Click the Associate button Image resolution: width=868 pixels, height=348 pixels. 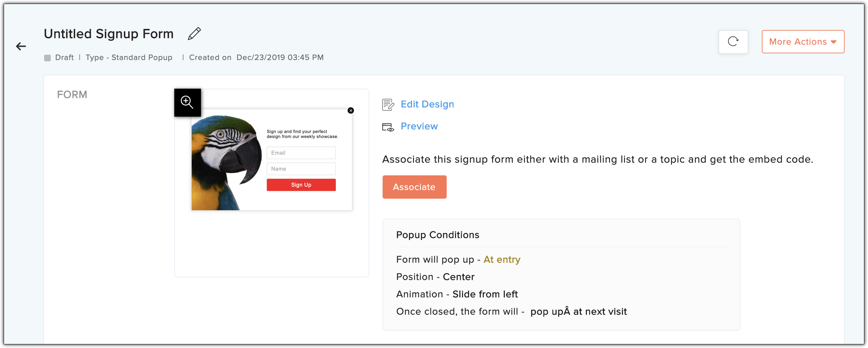click(x=414, y=187)
